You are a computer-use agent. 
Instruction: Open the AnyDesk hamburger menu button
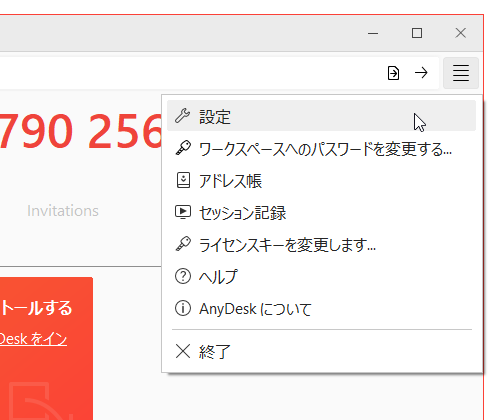(461, 73)
